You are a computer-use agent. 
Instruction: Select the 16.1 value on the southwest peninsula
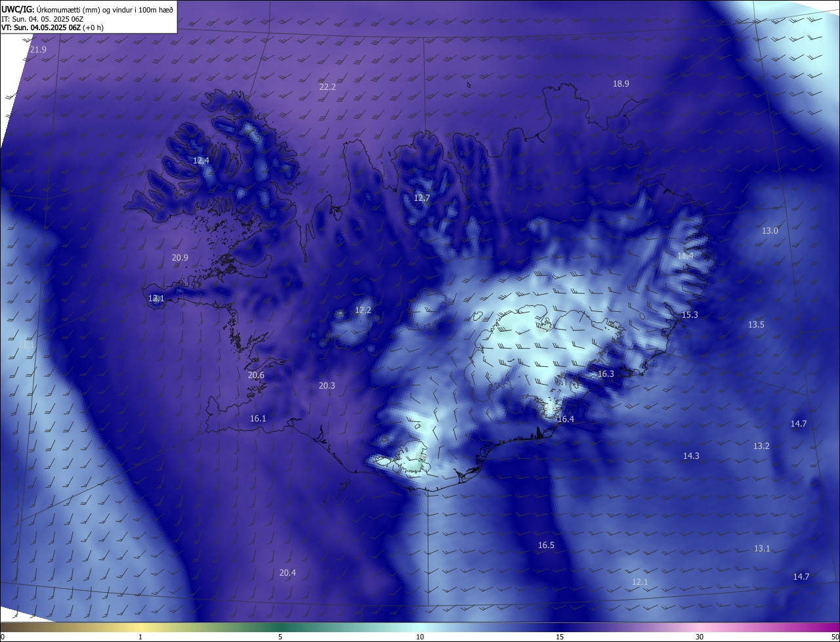[x=258, y=418]
